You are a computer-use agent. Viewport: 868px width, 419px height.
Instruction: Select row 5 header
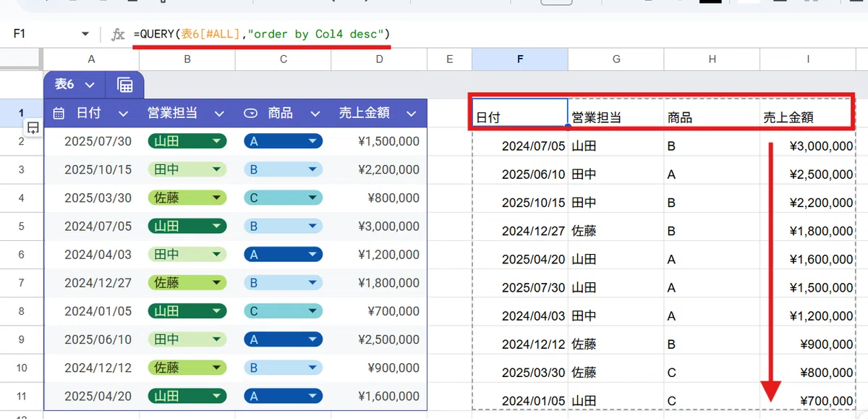click(x=22, y=226)
